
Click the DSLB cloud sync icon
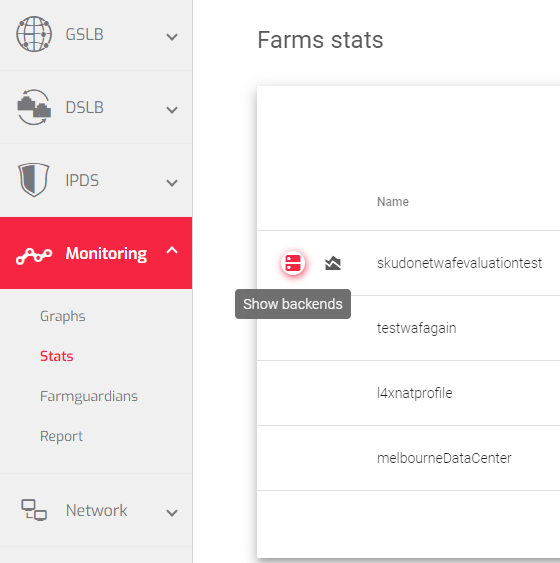[x=34, y=107]
